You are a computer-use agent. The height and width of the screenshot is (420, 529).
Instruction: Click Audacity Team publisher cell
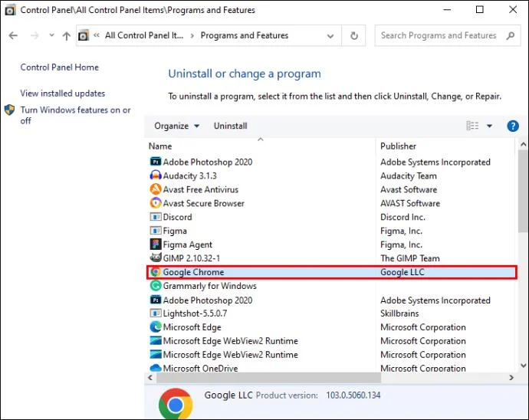click(408, 176)
